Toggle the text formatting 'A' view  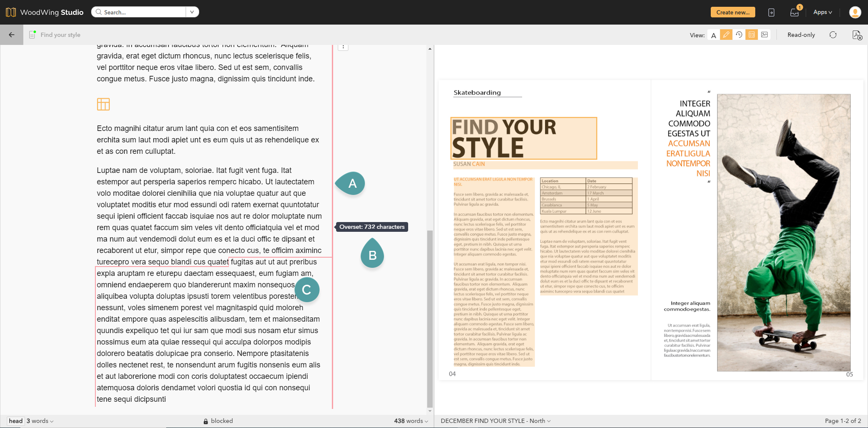tap(714, 35)
